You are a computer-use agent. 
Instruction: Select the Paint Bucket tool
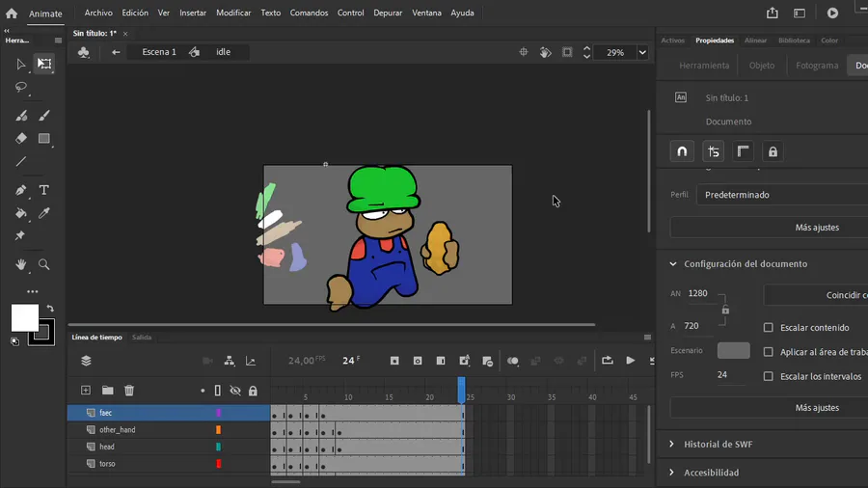[21, 213]
